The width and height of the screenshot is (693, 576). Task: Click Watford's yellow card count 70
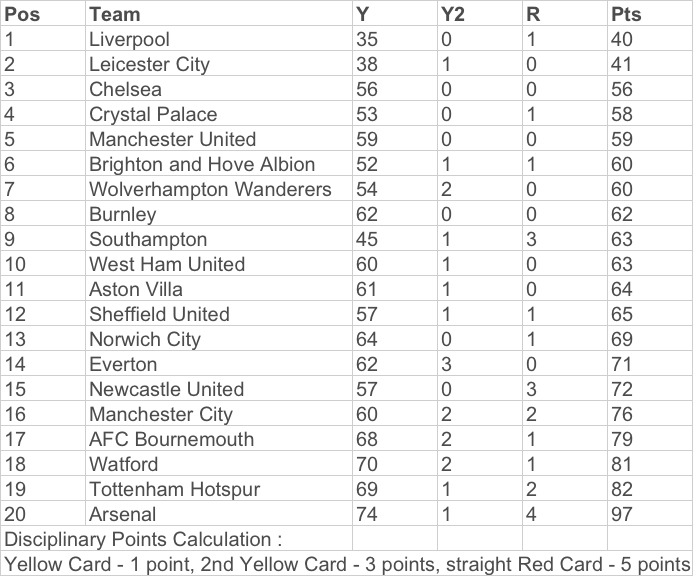(x=395, y=463)
